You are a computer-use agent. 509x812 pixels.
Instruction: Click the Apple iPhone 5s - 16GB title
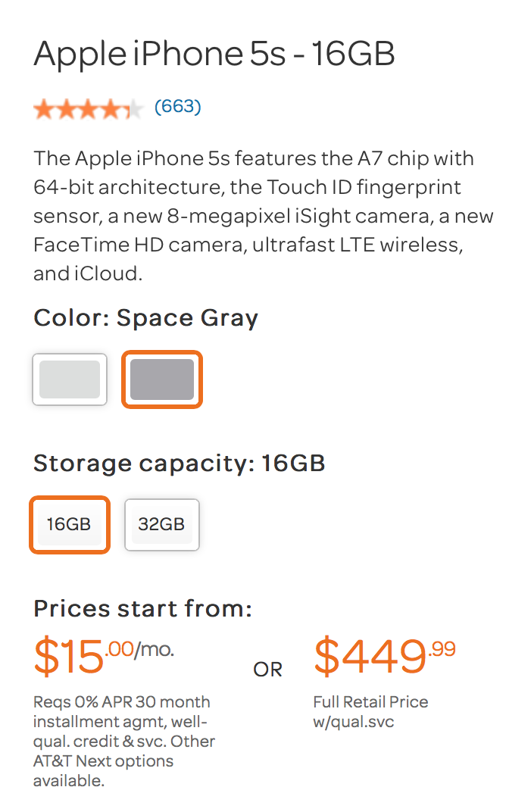pyautogui.click(x=214, y=54)
